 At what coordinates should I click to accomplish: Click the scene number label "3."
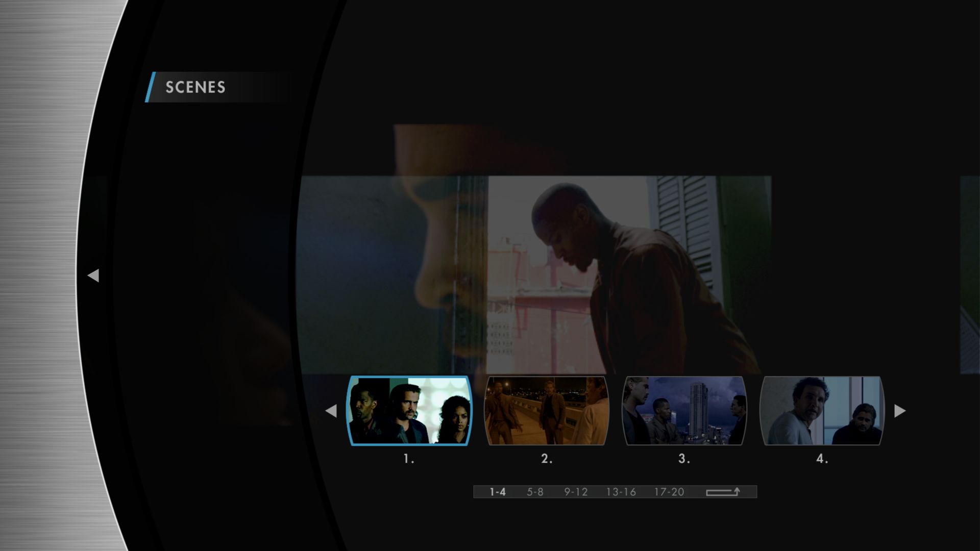684,459
